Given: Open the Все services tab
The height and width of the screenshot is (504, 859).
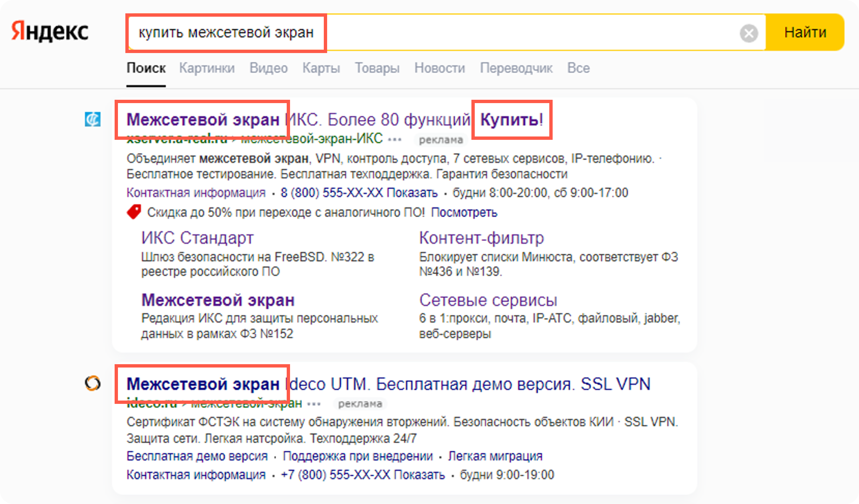Looking at the screenshot, I should 578,68.
